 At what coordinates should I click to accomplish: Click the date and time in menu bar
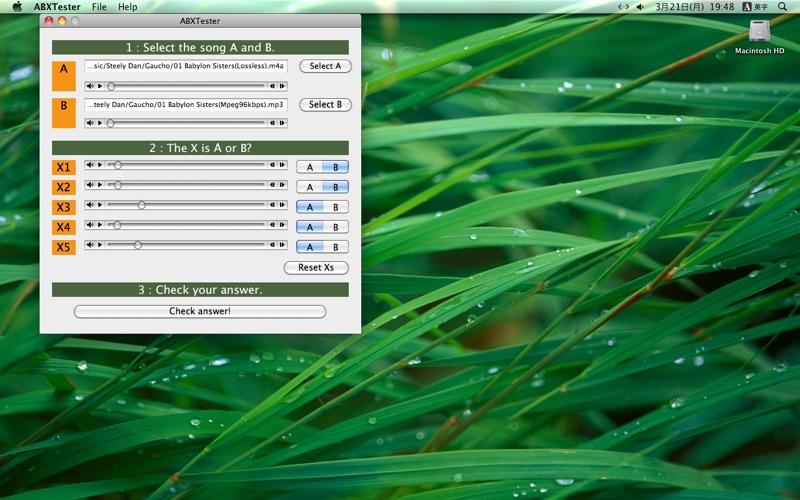point(694,7)
